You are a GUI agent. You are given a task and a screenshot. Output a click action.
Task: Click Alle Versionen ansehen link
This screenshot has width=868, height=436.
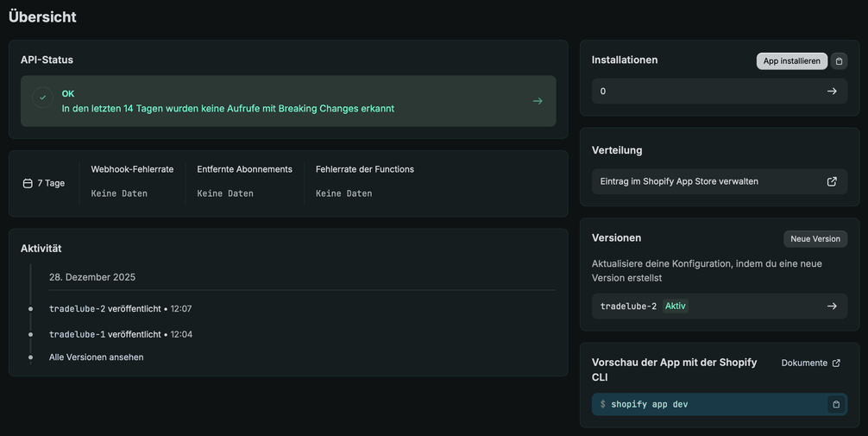pos(97,357)
